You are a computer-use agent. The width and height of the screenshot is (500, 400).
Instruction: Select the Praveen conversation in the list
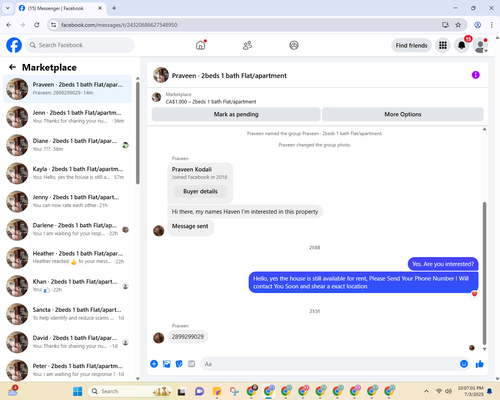pyautogui.click(x=67, y=89)
